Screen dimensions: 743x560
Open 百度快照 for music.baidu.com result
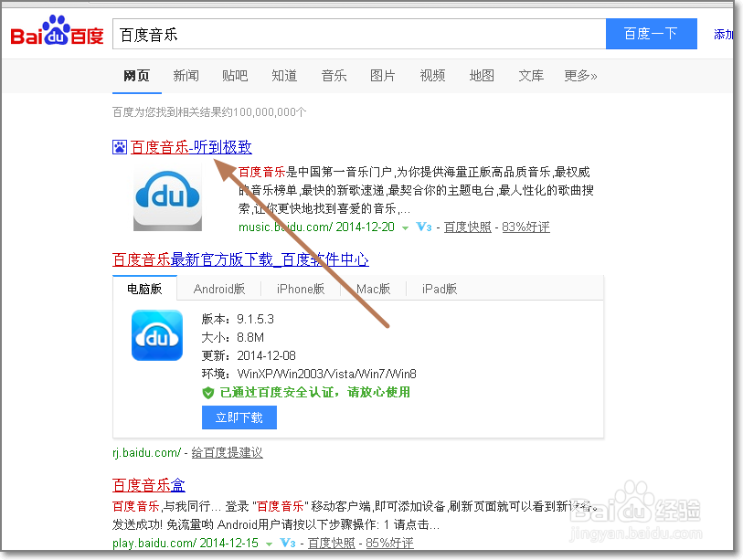(x=467, y=227)
